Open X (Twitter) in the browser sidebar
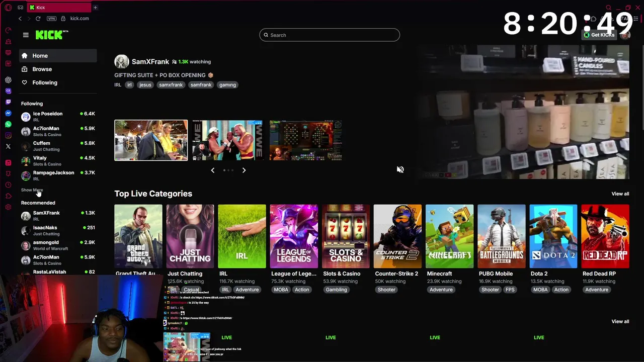This screenshot has width=644, height=362. (8, 146)
